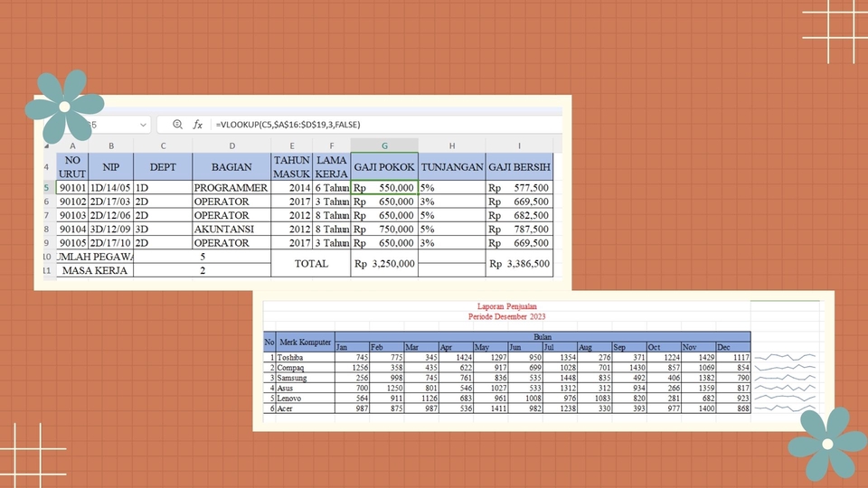The width and height of the screenshot is (868, 488).
Task: Click Toshiba's Nov value 1429
Action: pos(699,358)
